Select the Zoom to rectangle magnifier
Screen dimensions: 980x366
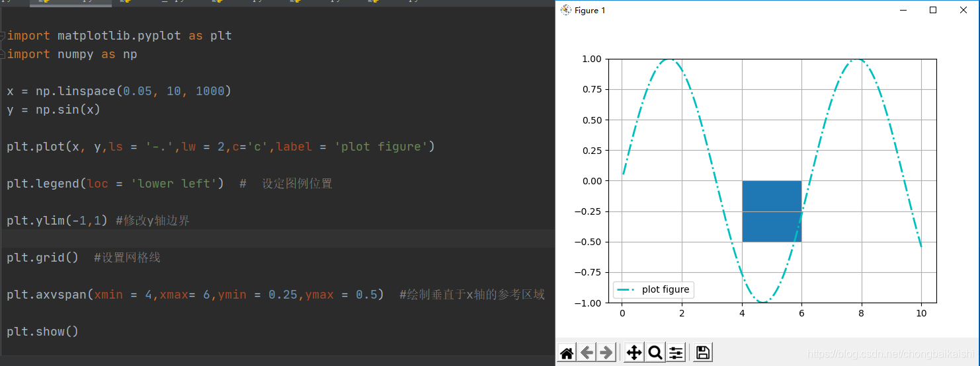(655, 353)
